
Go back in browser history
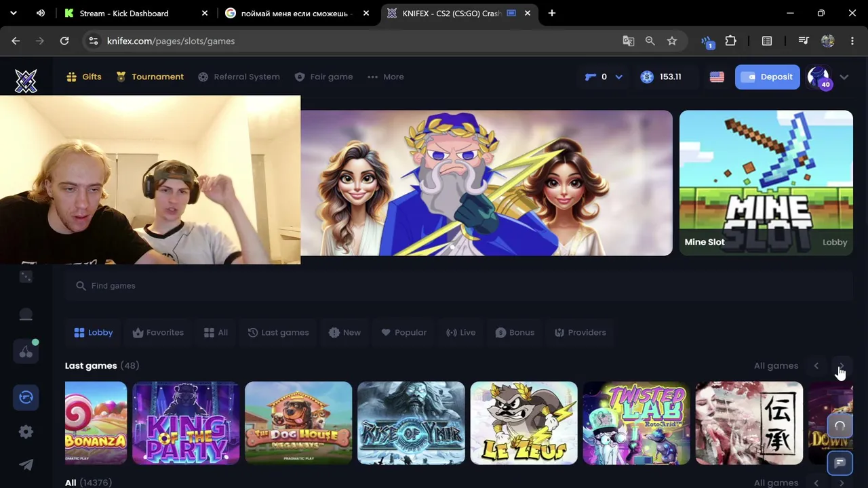16,41
